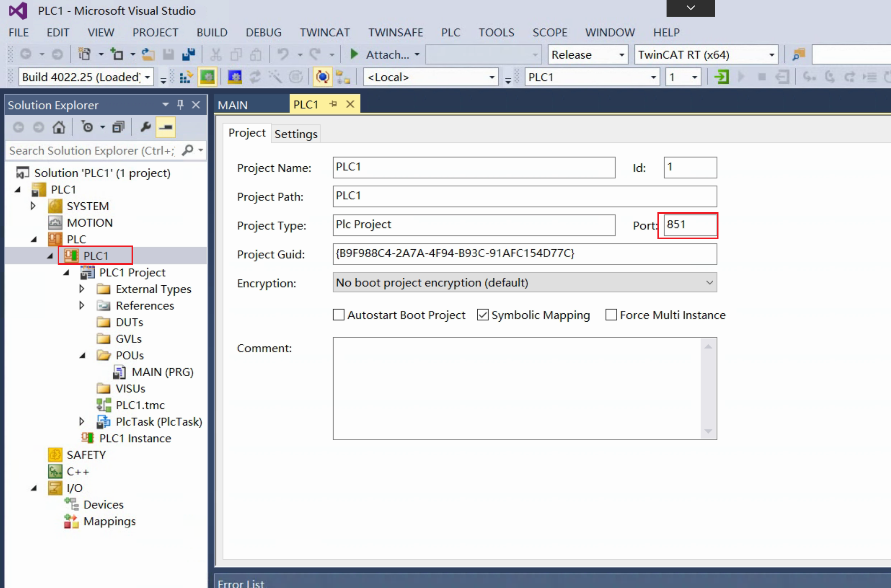The image size is (891, 588).
Task: Select the Settings tab in PLC1
Action: click(x=296, y=134)
